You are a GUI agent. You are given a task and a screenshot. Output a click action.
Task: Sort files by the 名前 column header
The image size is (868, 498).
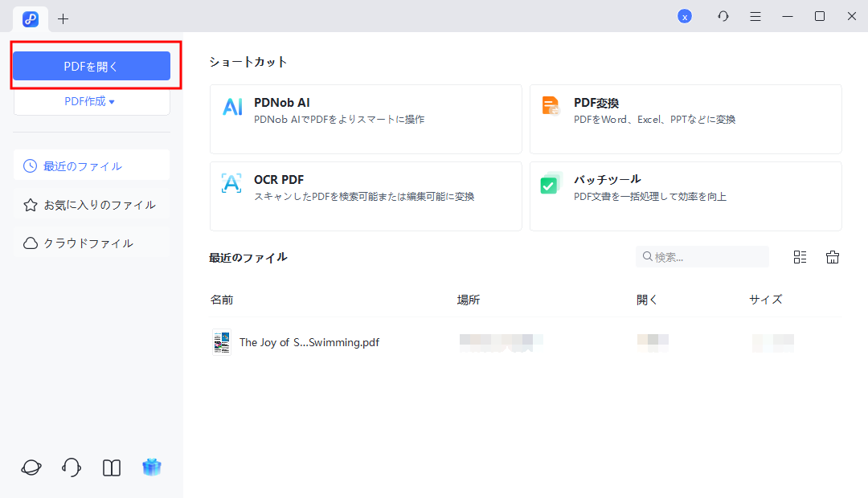click(x=222, y=299)
